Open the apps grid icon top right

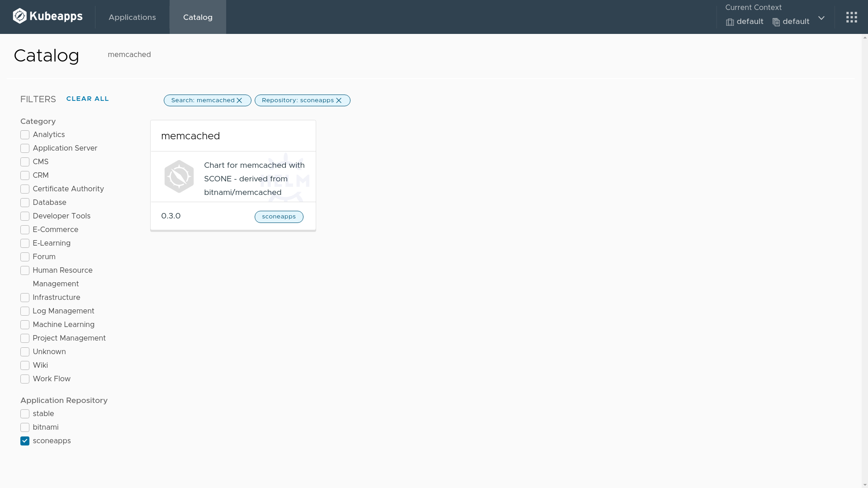[x=852, y=17]
